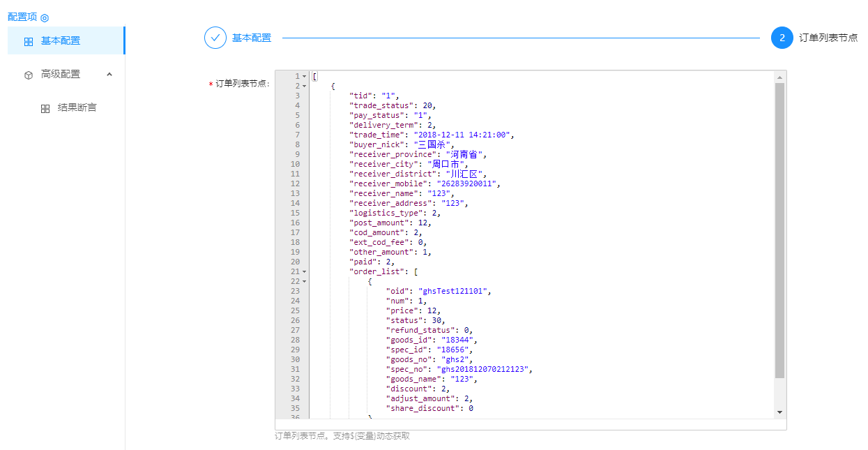This screenshot has height=450, width=868.
Task: Click the editor scrollbar's down arrow
Action: click(x=779, y=412)
